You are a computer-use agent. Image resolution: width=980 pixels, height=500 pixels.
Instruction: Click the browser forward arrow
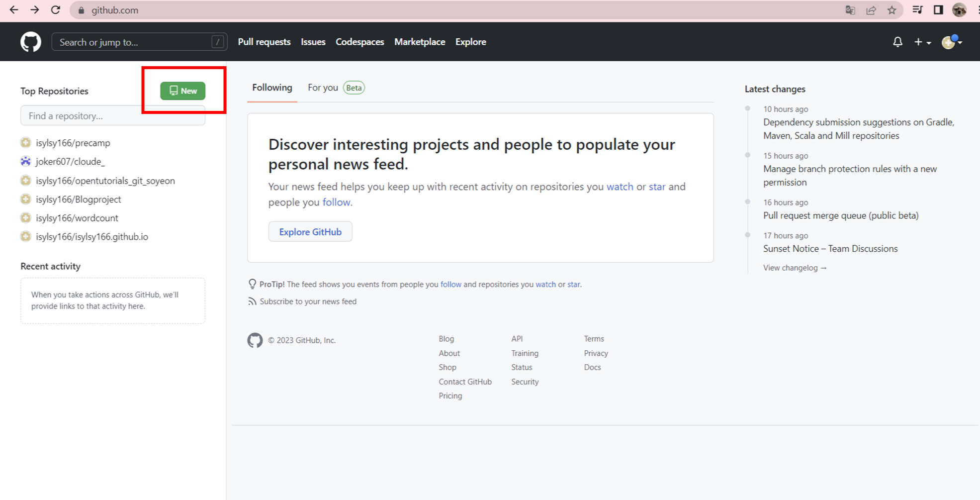[35, 10]
